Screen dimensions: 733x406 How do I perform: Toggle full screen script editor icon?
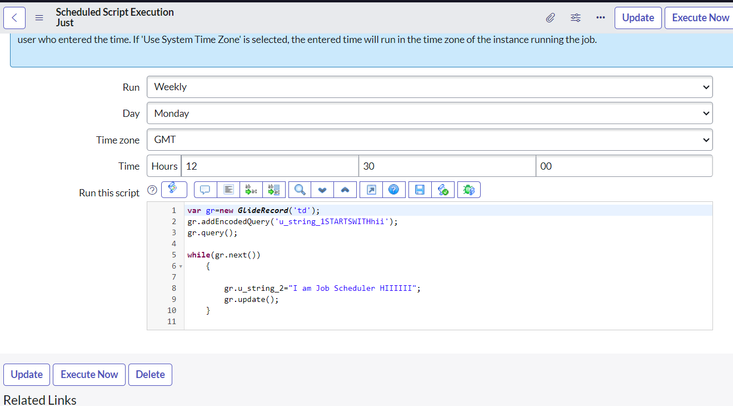tap(371, 189)
